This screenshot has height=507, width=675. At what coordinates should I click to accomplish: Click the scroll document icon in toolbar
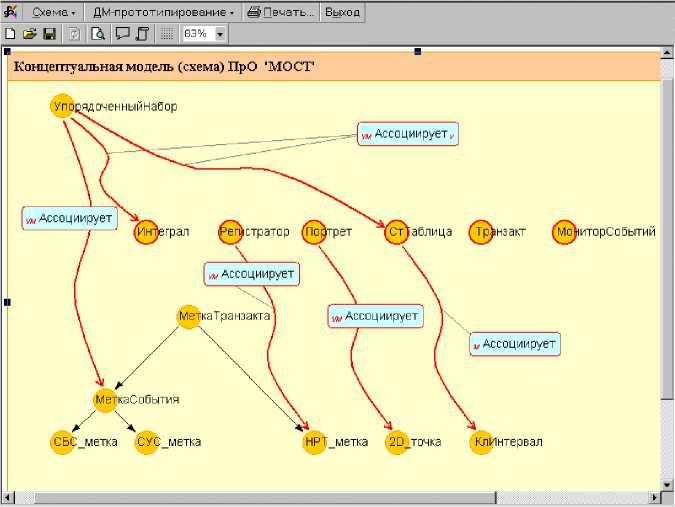142,34
